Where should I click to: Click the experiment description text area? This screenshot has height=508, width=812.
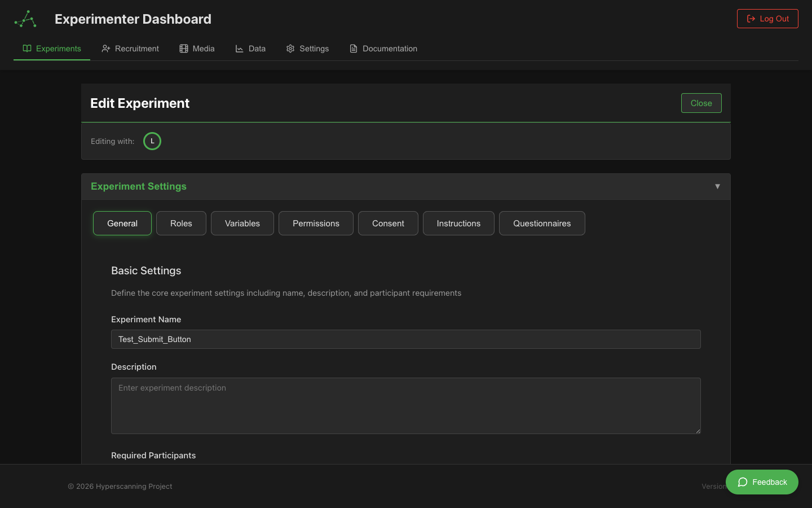405,405
